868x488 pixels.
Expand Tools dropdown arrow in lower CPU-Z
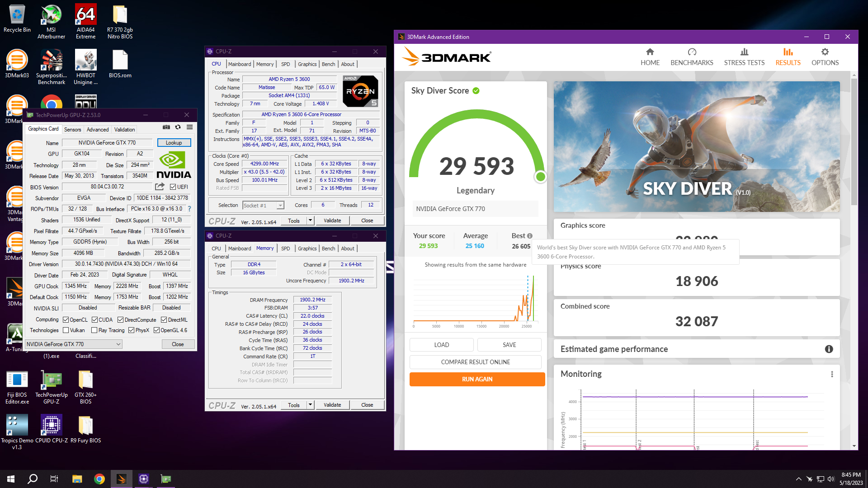(311, 405)
